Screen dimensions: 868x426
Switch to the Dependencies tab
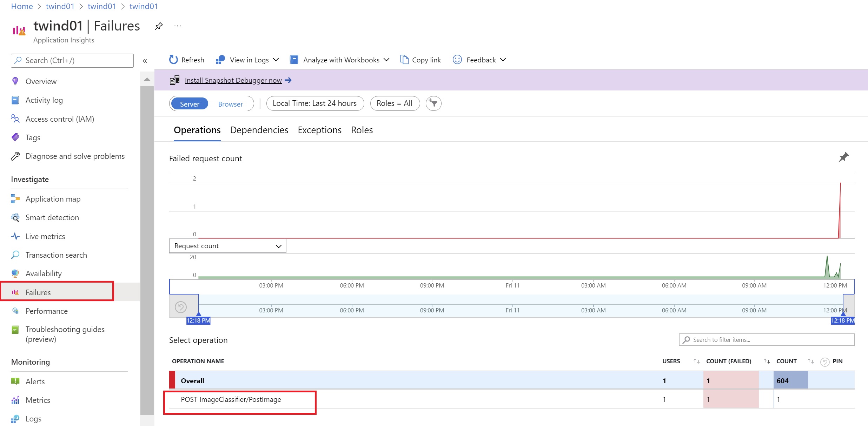point(259,130)
